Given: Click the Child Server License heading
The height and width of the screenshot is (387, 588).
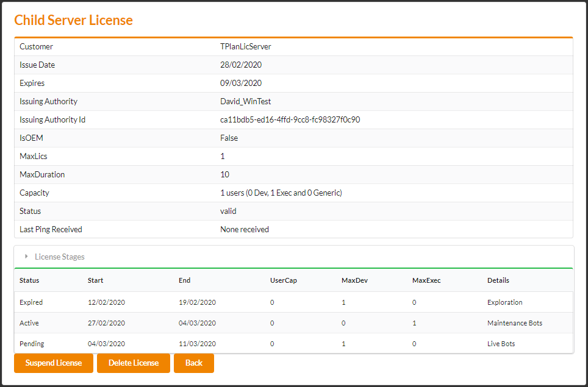Looking at the screenshot, I should (x=73, y=20).
